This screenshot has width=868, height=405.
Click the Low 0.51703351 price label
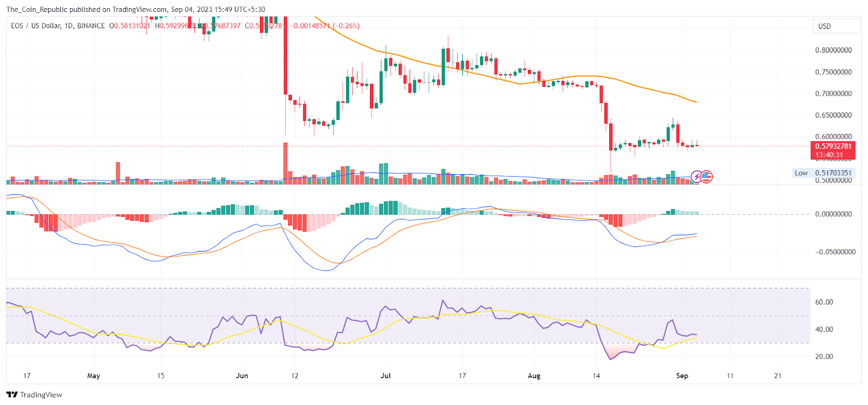(823, 173)
